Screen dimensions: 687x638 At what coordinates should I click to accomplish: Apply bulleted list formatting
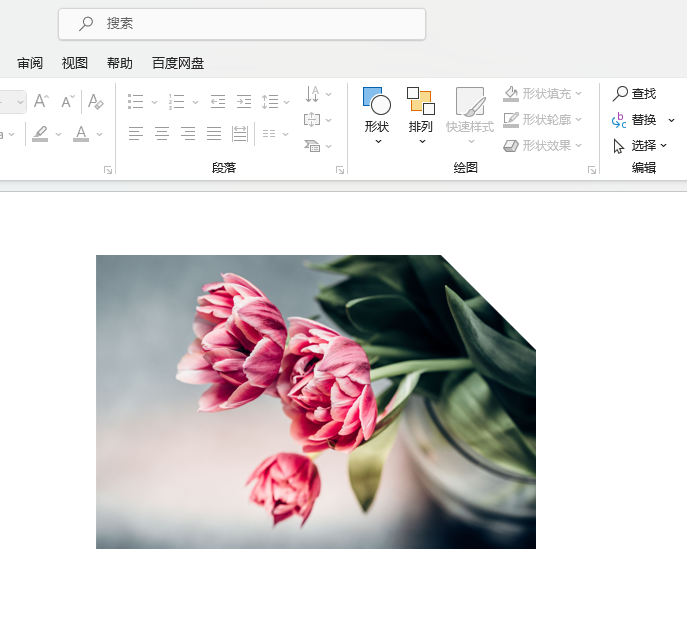[x=136, y=102]
